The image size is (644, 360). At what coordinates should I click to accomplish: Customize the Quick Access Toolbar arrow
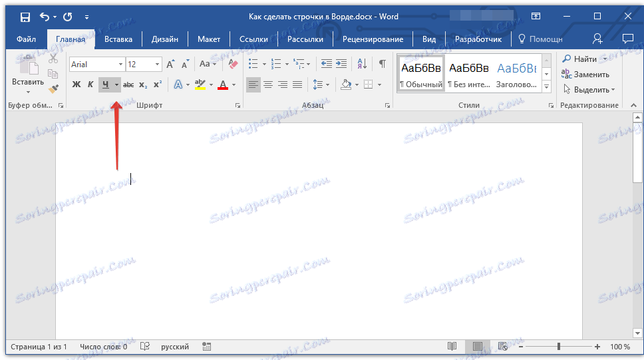pos(86,17)
